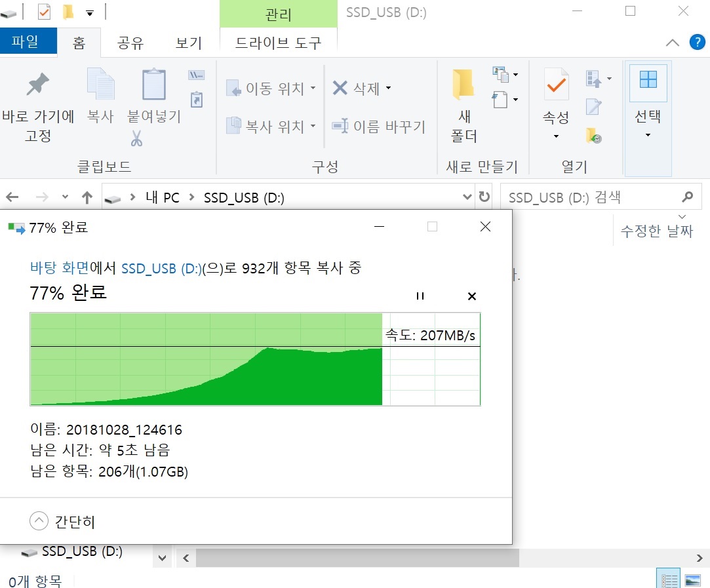The image size is (710, 588).
Task: Click the Paste shortcut icon
Action: click(x=197, y=100)
